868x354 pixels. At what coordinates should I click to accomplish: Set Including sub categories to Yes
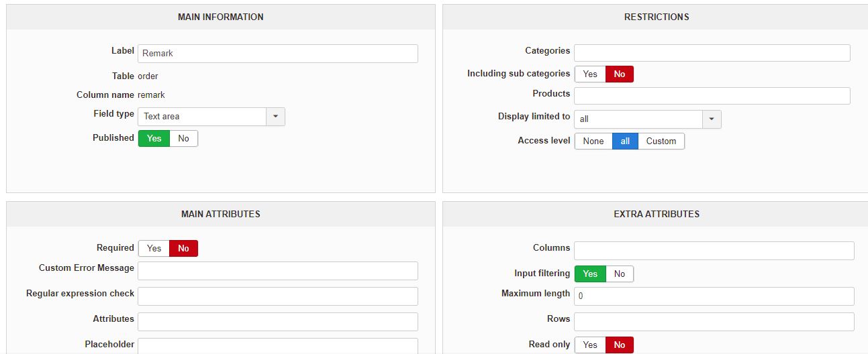click(590, 74)
